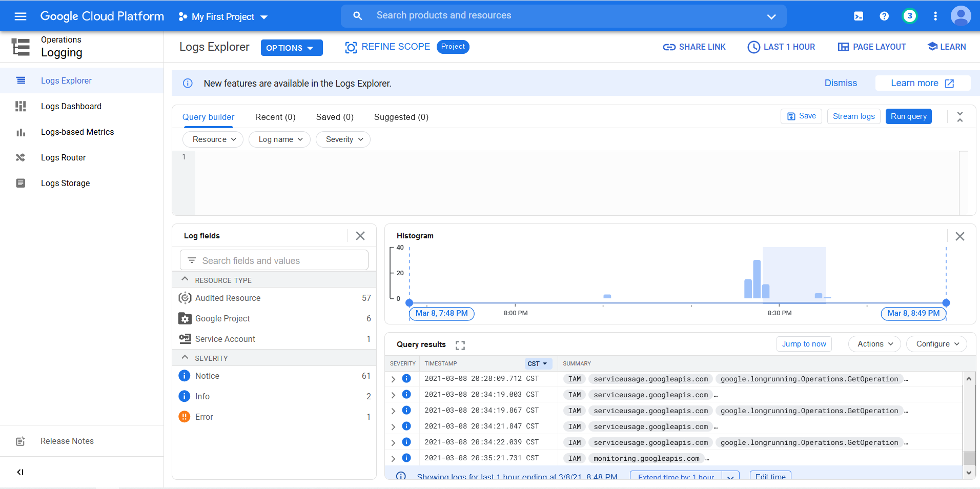Expand the 20:35:21.731 log entry
Image resolution: width=980 pixels, height=489 pixels.
pyautogui.click(x=393, y=459)
